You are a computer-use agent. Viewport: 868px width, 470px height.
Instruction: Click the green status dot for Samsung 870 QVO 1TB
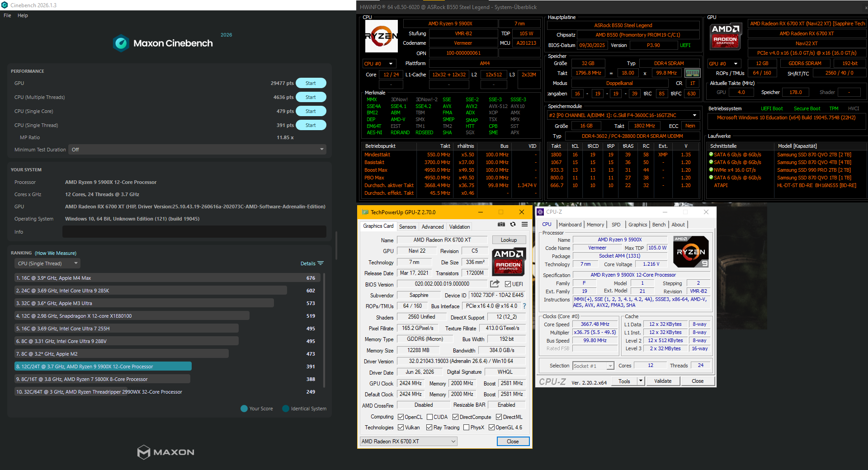coord(711,178)
